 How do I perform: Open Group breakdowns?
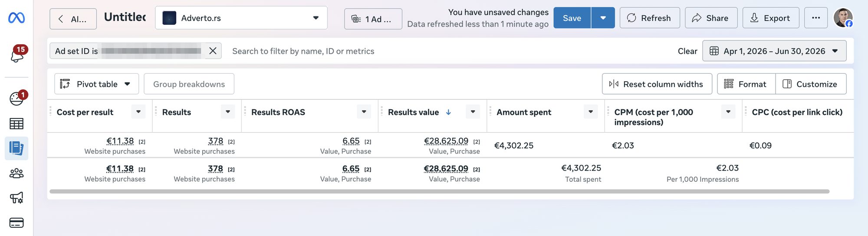tap(189, 84)
